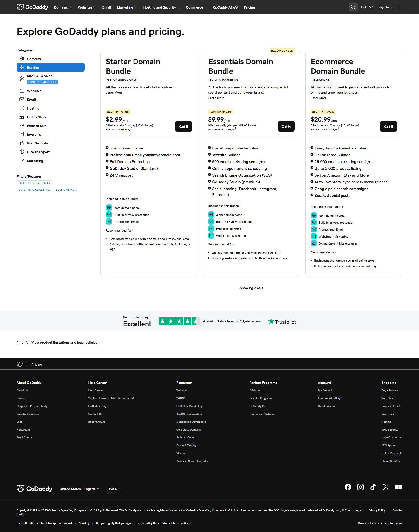This screenshot has width=419, height=532.
Task: Click the Online Store & Marketplaces thumbs-up icon
Action: (x=314, y=243)
